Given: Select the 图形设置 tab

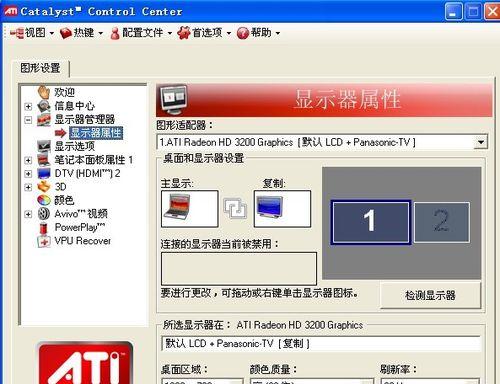Looking at the screenshot, I should pyautogui.click(x=40, y=68).
